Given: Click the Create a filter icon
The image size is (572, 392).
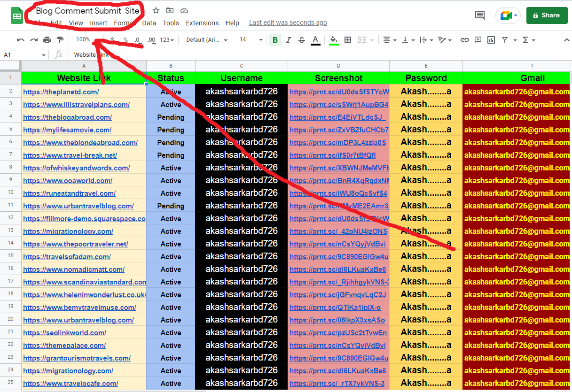Looking at the screenshot, I should click(x=504, y=40).
